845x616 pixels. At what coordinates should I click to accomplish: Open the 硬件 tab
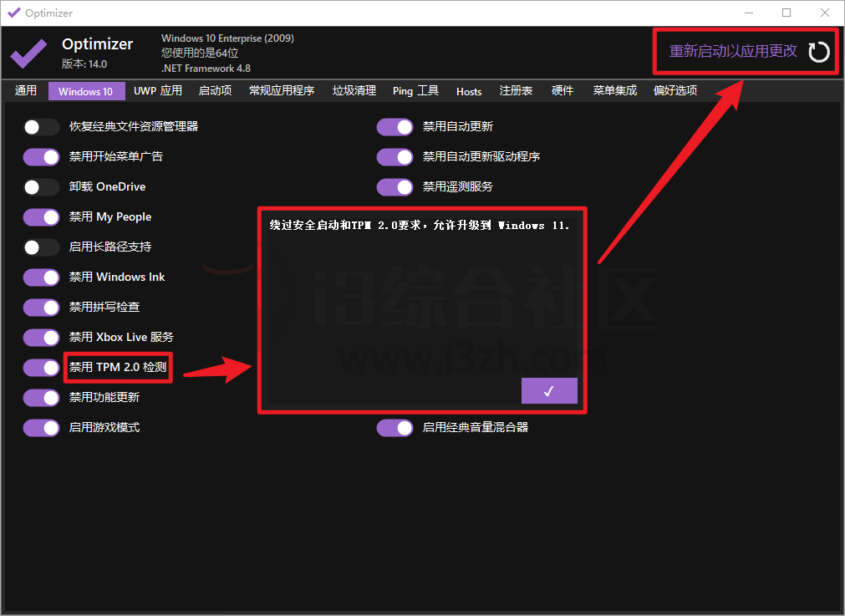[562, 90]
